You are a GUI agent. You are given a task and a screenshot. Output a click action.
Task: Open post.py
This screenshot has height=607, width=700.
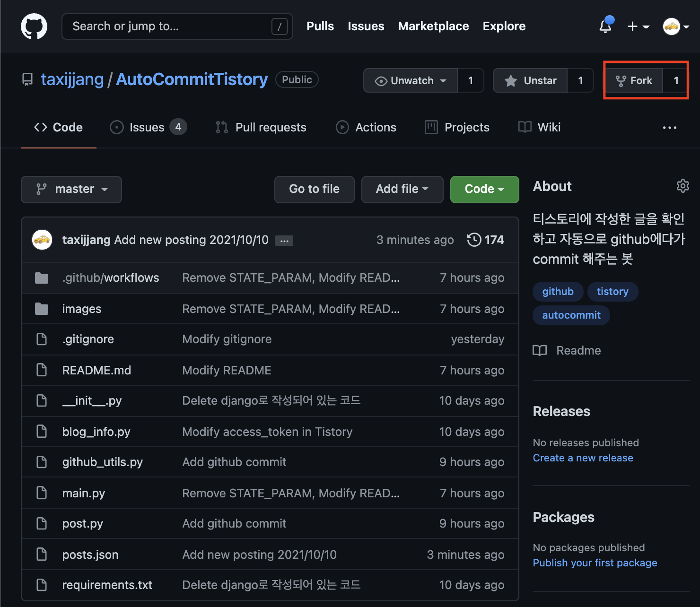tap(83, 523)
